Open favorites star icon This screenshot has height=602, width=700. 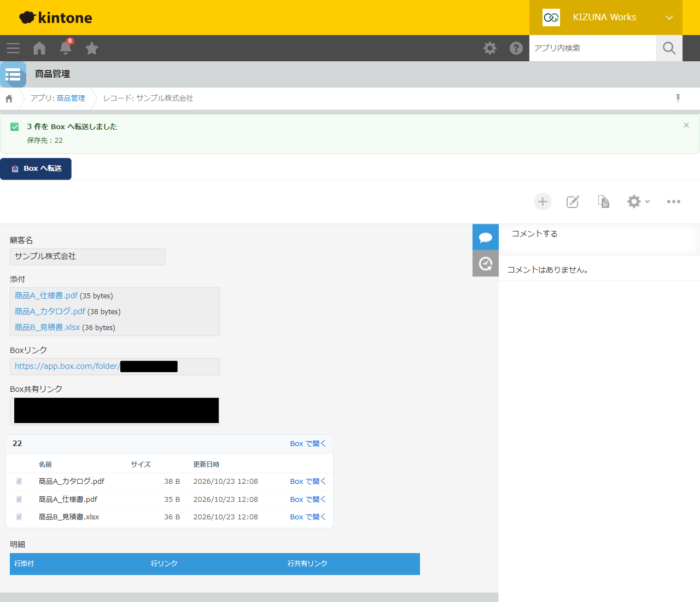pyautogui.click(x=92, y=48)
